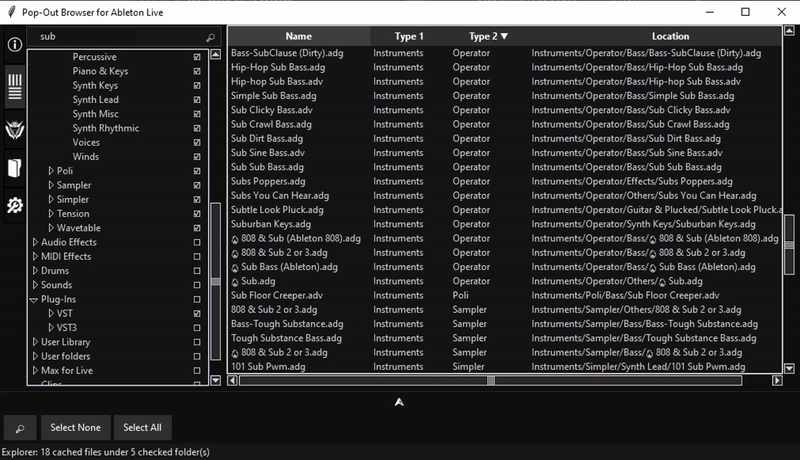The width and height of the screenshot is (800, 460).
Task: Select the Sub Clicky Bass.adv file
Action: (x=505, y=110)
